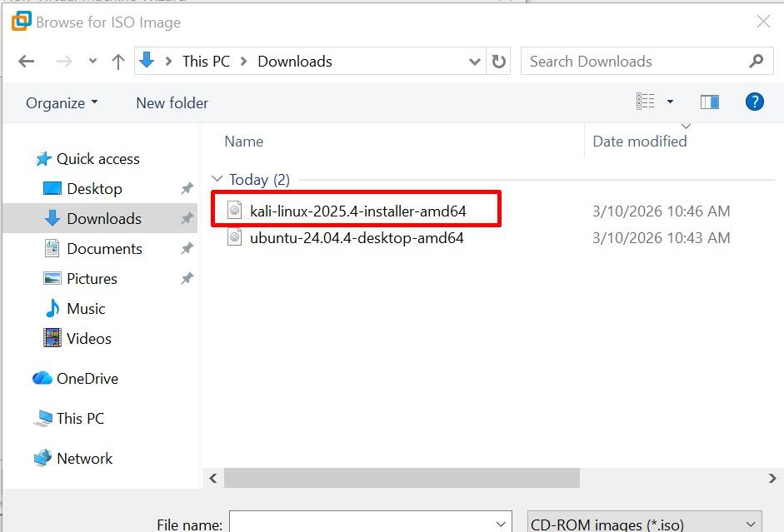This screenshot has width=784, height=532.
Task: Open the Organize menu
Action: pos(62,103)
